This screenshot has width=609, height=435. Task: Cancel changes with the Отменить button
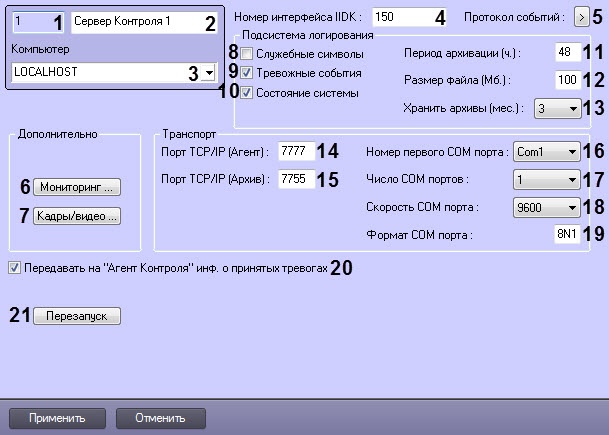pyautogui.click(x=160, y=418)
